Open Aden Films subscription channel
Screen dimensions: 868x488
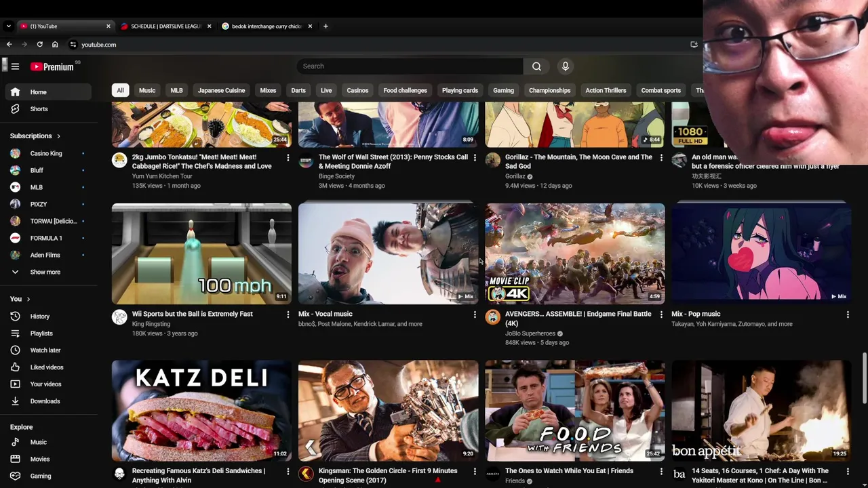click(47, 255)
